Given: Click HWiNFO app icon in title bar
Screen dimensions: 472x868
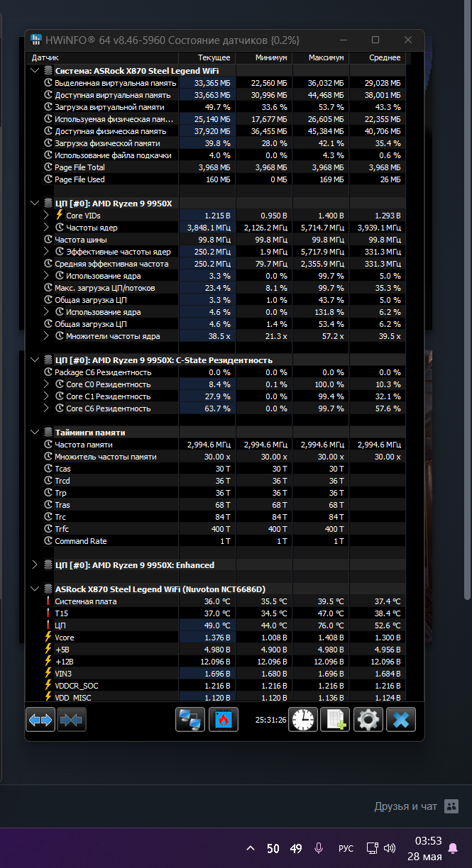Looking at the screenshot, I should 36,40.
